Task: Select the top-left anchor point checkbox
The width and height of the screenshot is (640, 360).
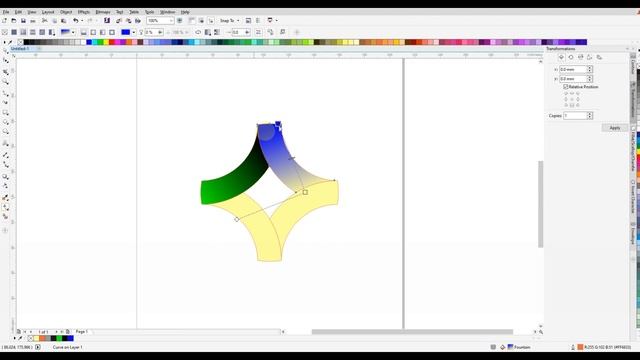Action: point(566,93)
